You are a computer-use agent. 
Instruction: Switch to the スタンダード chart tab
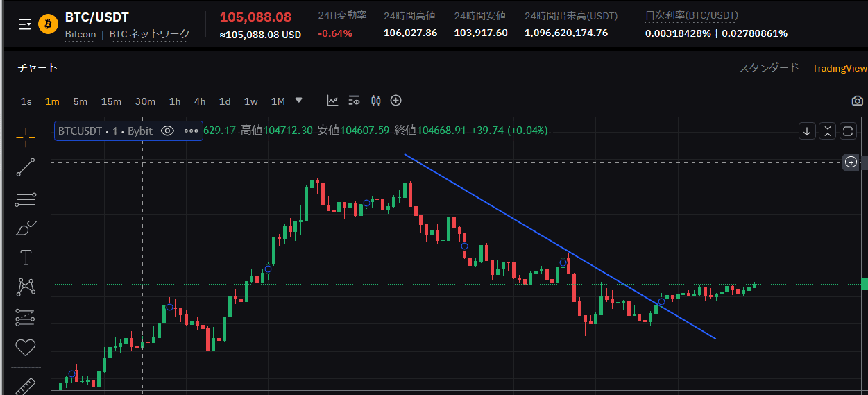(769, 68)
